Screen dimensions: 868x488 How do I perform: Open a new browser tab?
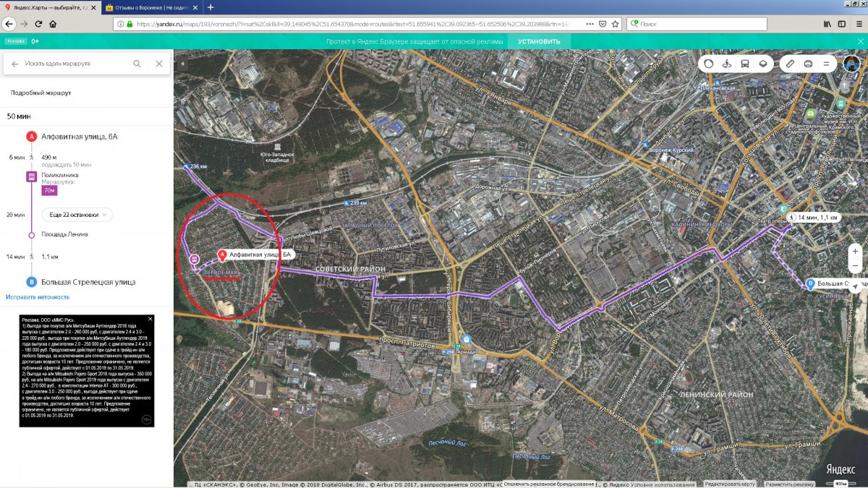(x=210, y=7)
